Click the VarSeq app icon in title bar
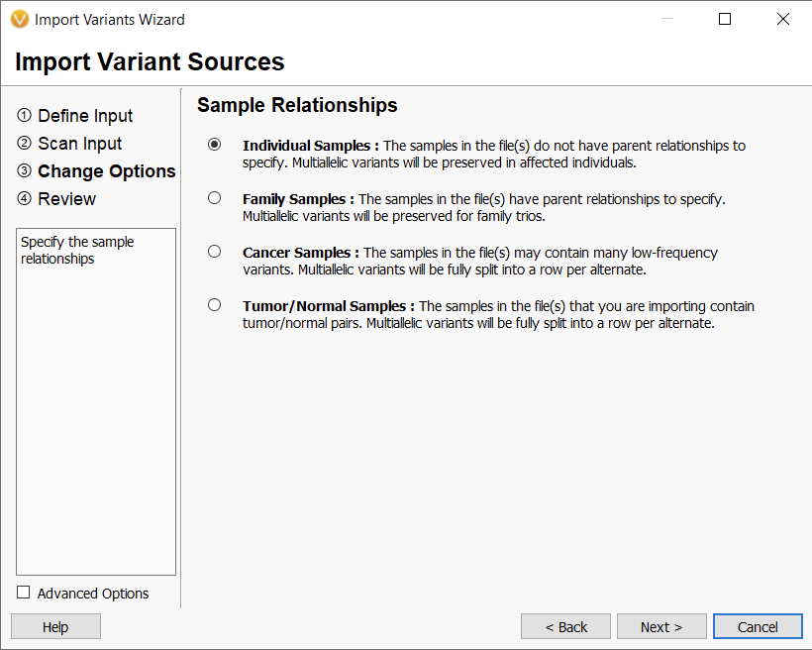This screenshot has height=650, width=812. pyautogui.click(x=20, y=20)
